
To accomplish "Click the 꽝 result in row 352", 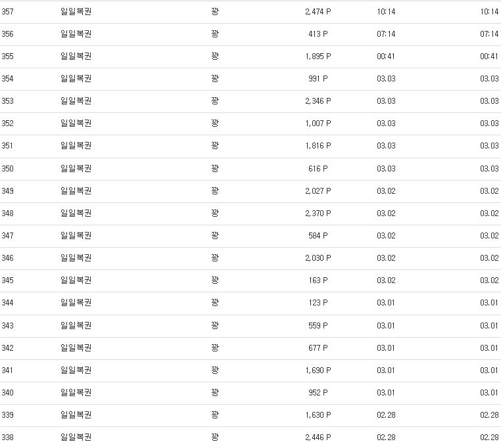I will point(215,123).
